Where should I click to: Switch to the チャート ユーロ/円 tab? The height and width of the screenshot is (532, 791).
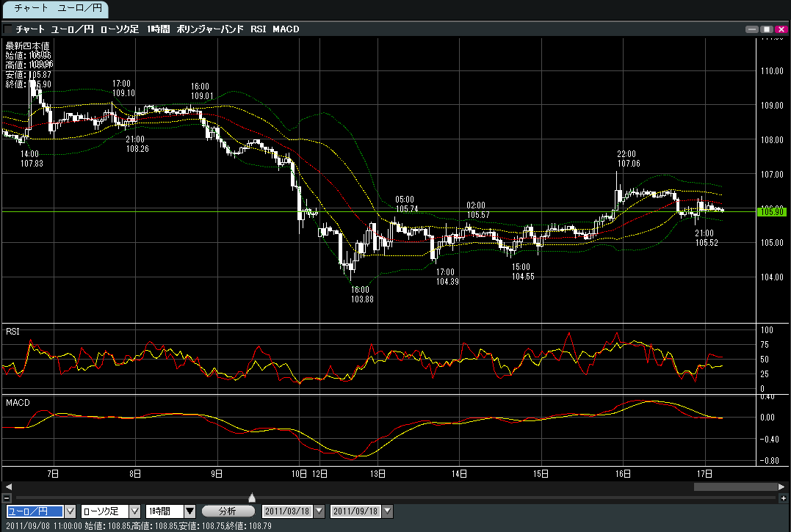pyautogui.click(x=55, y=9)
